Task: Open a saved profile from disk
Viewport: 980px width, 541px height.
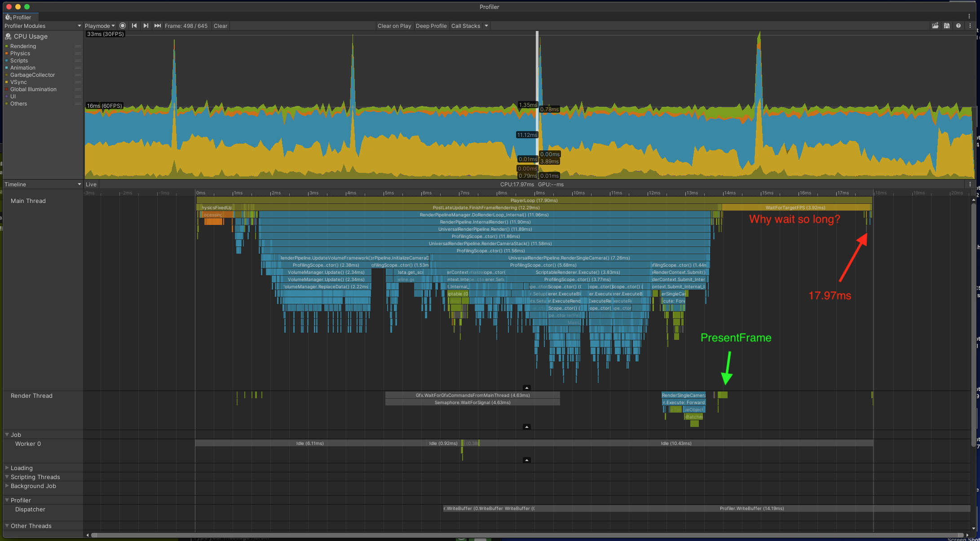Action: point(936,26)
